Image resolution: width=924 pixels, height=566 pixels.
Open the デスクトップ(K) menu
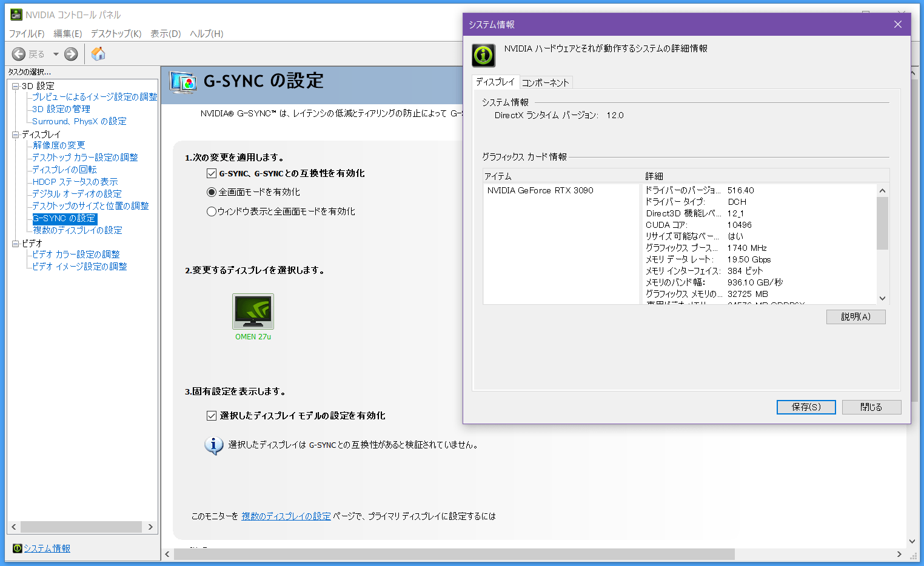(116, 33)
